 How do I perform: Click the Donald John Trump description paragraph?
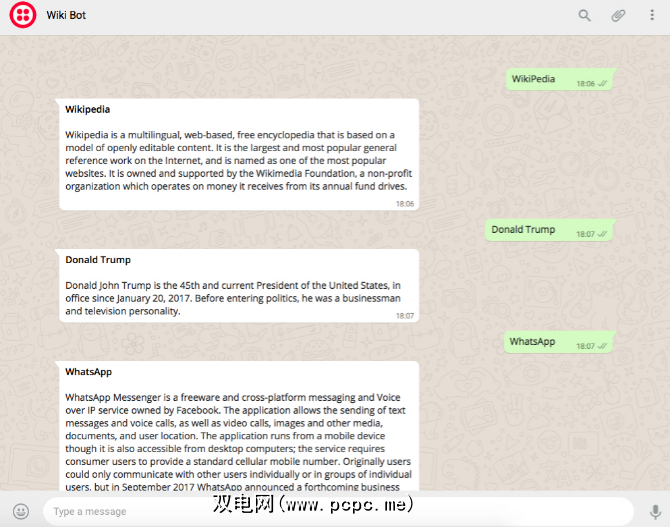[233, 298]
